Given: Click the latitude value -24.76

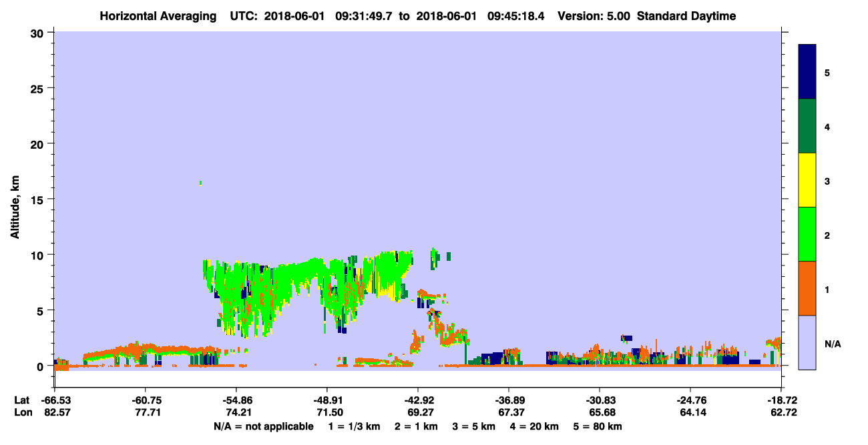Looking at the screenshot, I should point(690,400).
